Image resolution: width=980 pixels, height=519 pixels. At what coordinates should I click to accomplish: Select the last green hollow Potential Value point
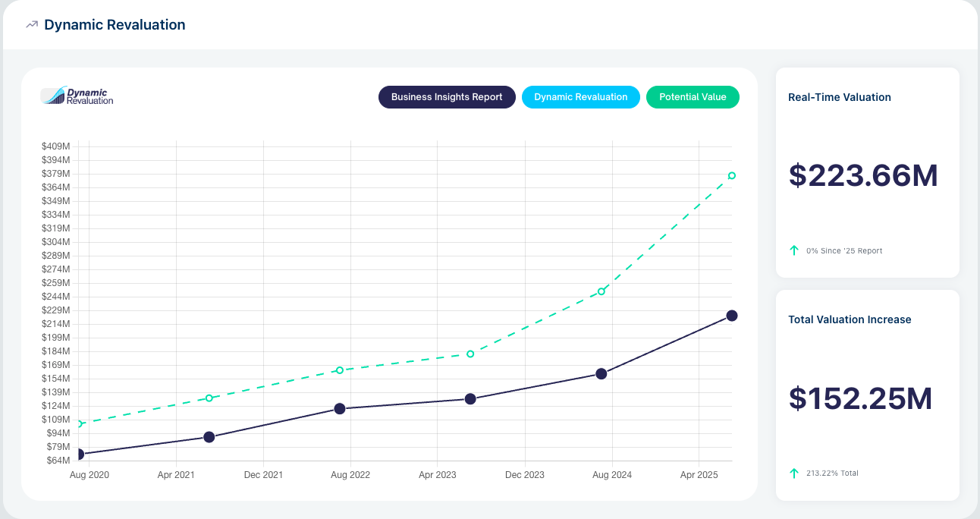731,175
